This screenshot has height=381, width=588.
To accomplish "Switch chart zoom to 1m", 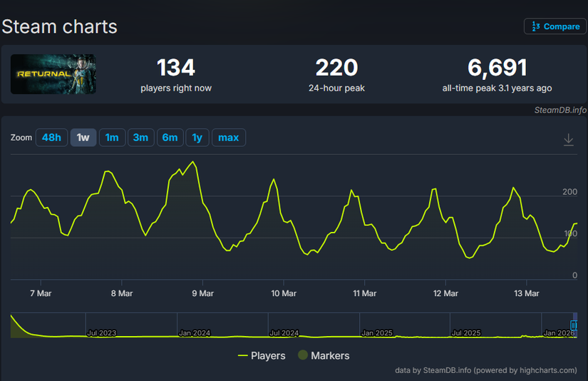I will pyautogui.click(x=112, y=137).
